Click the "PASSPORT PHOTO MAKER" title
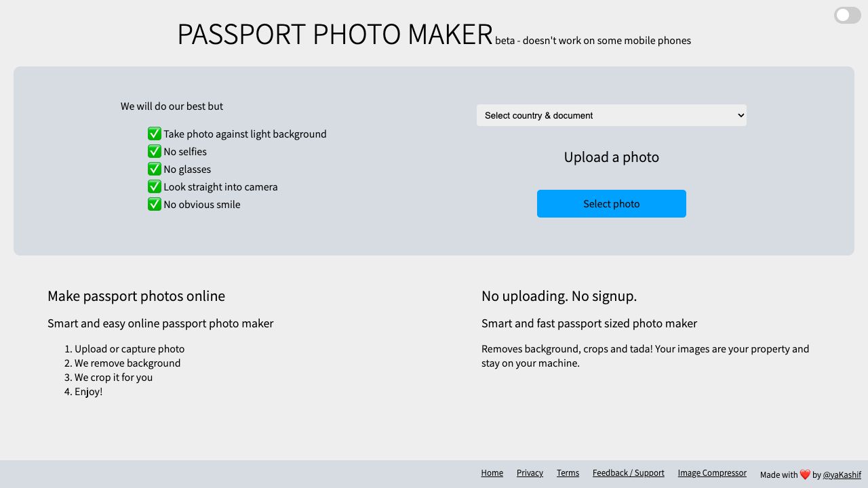Screen dimensions: 868x488 [x=335, y=34]
